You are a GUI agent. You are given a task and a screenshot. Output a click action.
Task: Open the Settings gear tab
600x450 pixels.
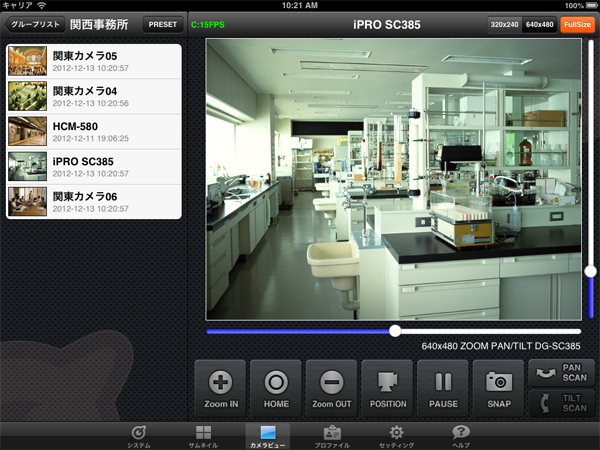click(x=396, y=436)
